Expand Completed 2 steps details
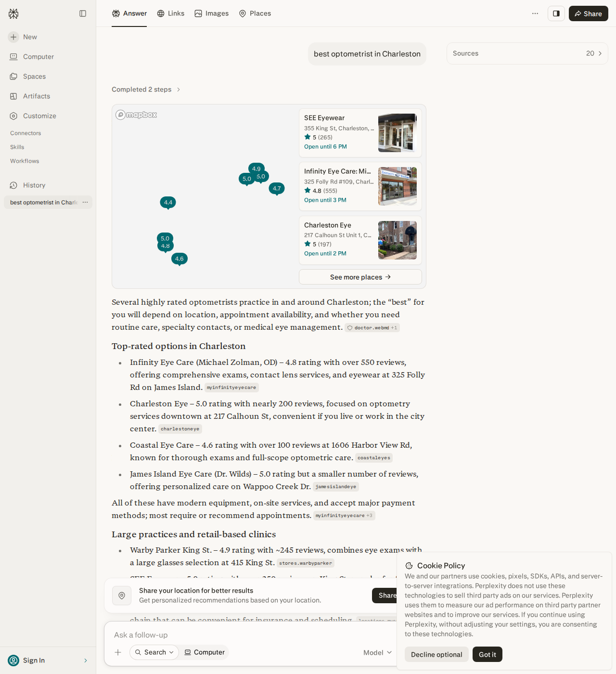The width and height of the screenshot is (616, 674). 146,90
